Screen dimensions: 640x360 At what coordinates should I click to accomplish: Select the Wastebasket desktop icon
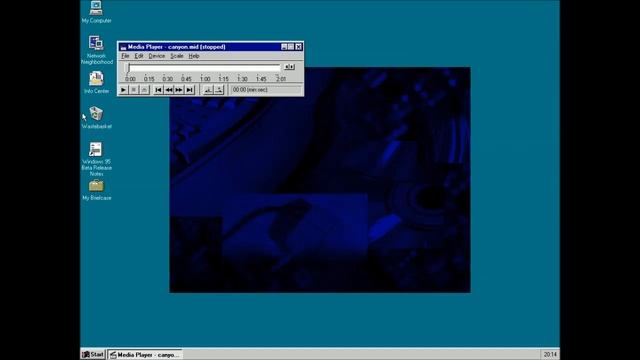(x=96, y=118)
